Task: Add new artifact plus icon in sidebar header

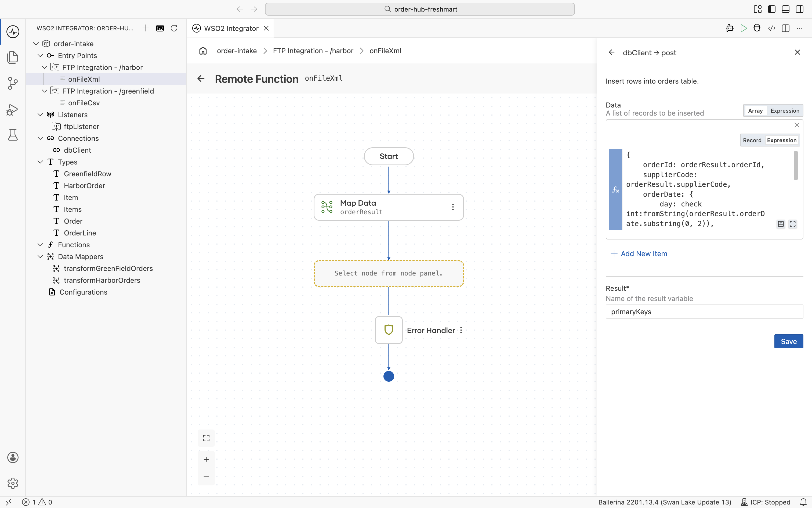Action: pos(146,28)
